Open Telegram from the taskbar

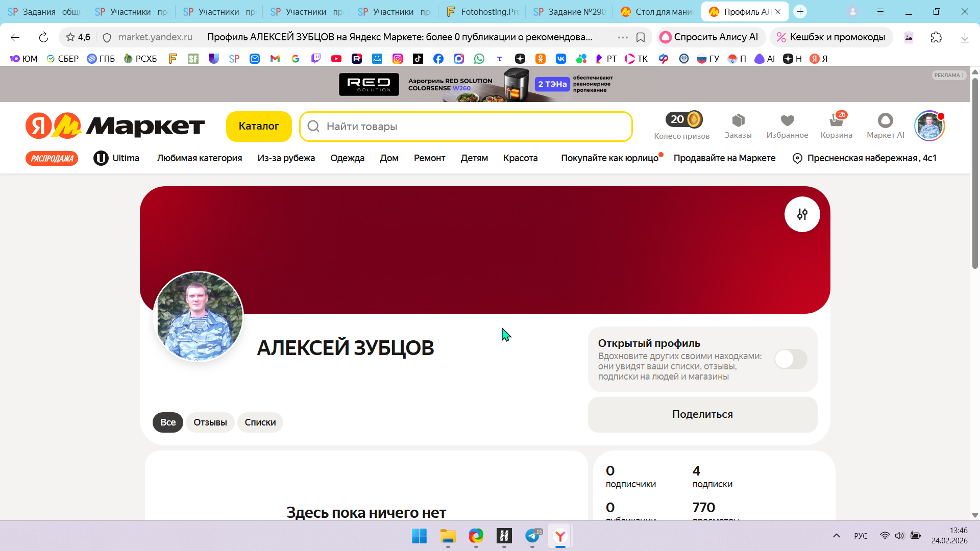[532, 536]
